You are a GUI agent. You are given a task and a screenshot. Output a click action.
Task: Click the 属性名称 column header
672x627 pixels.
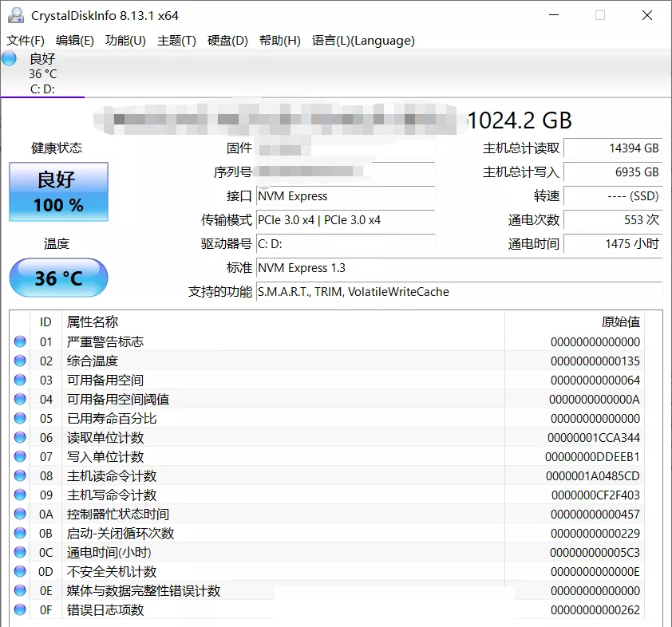point(93,321)
